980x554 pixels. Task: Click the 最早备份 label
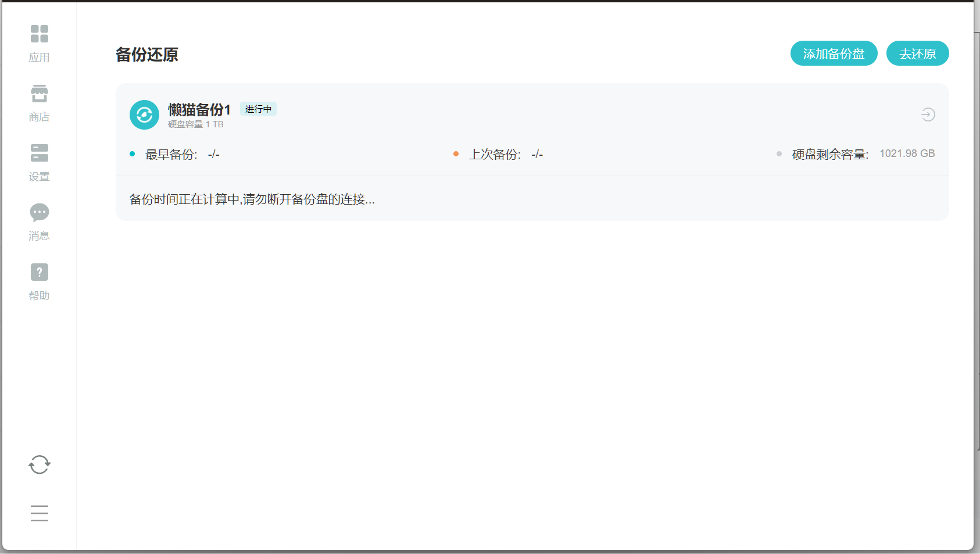pos(171,154)
